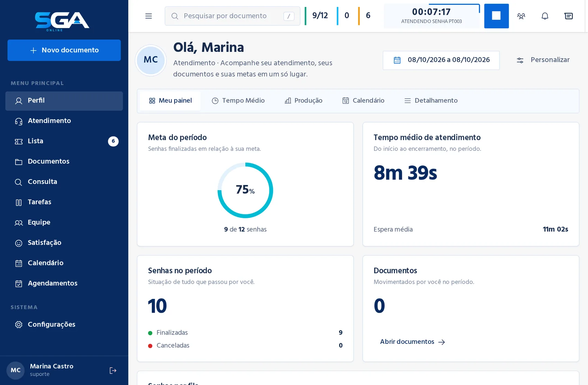Switch to the Tempo Médio tab
This screenshot has width=588, height=385.
[238, 101]
